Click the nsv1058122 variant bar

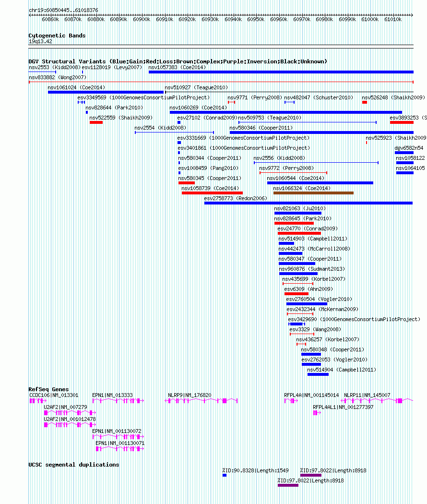tap(404, 163)
